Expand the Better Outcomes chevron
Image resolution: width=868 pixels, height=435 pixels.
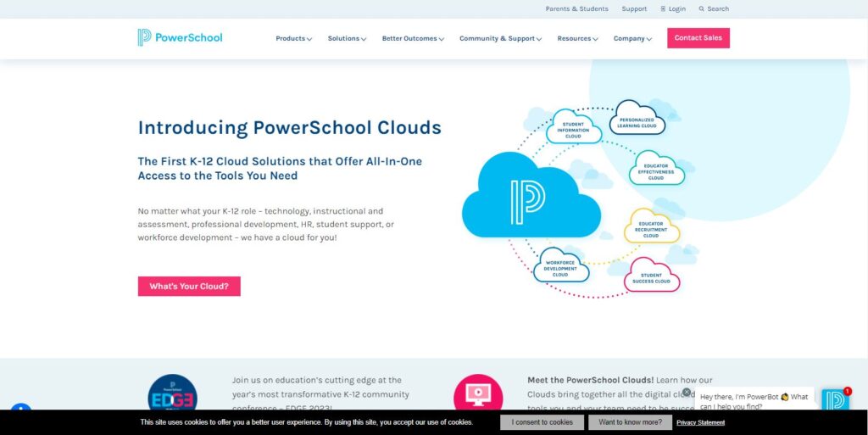(x=441, y=39)
